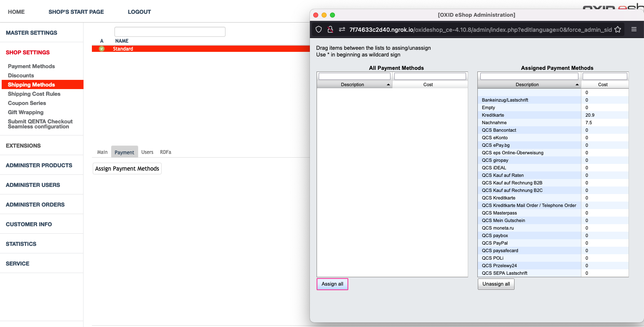Open SHOP'S START PAGE
Viewport: 644px width, 327px height.
(x=76, y=12)
